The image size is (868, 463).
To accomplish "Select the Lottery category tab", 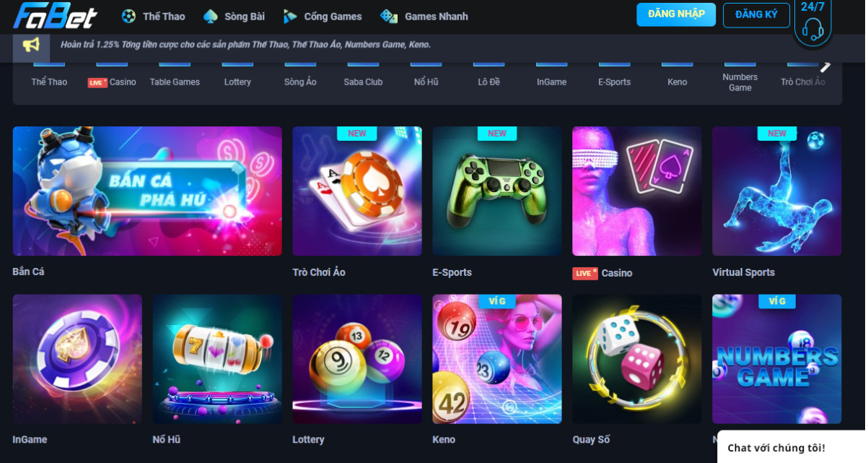I will [237, 82].
